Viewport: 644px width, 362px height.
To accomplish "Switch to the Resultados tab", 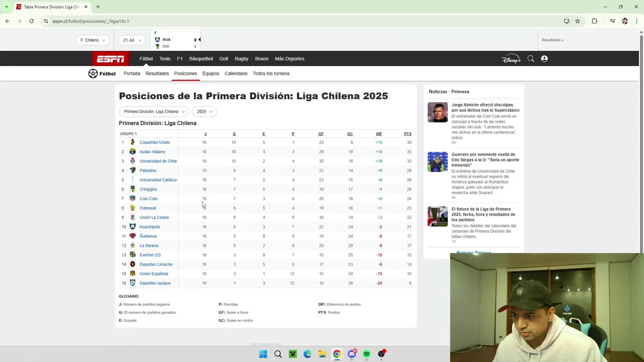I will tap(157, 73).
